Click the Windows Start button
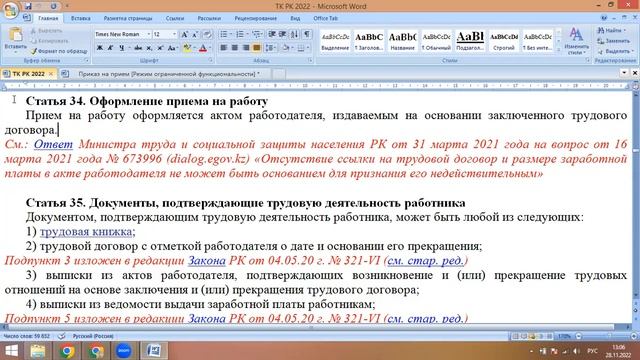 click(11, 351)
